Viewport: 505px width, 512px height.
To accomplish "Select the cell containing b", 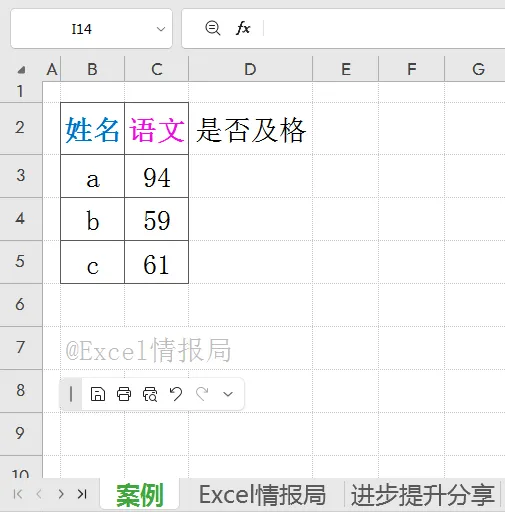I will click(x=92, y=219).
